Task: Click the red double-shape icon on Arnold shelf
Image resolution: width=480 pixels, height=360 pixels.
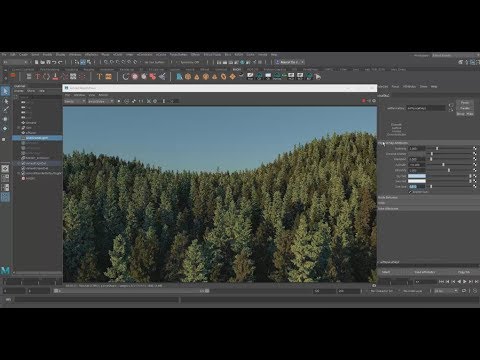Action: tap(153, 77)
